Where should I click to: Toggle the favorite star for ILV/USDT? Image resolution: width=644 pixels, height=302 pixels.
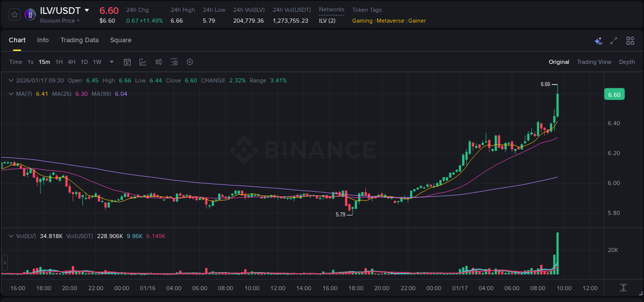coord(14,14)
